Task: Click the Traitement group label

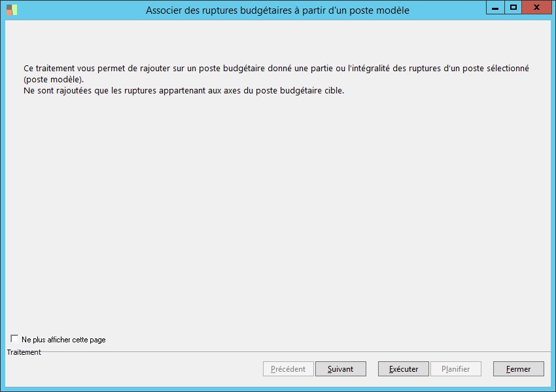Action: tap(24, 352)
